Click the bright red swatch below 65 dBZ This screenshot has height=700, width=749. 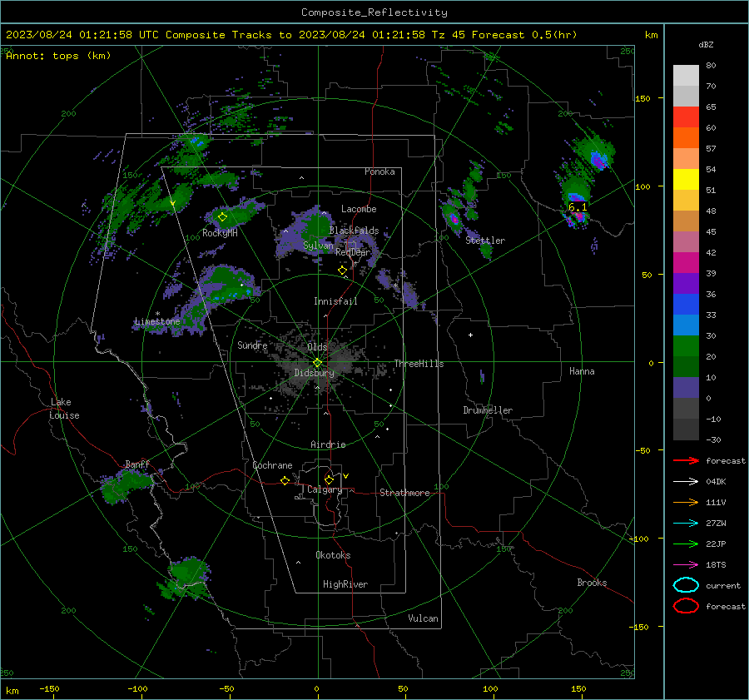[686, 117]
